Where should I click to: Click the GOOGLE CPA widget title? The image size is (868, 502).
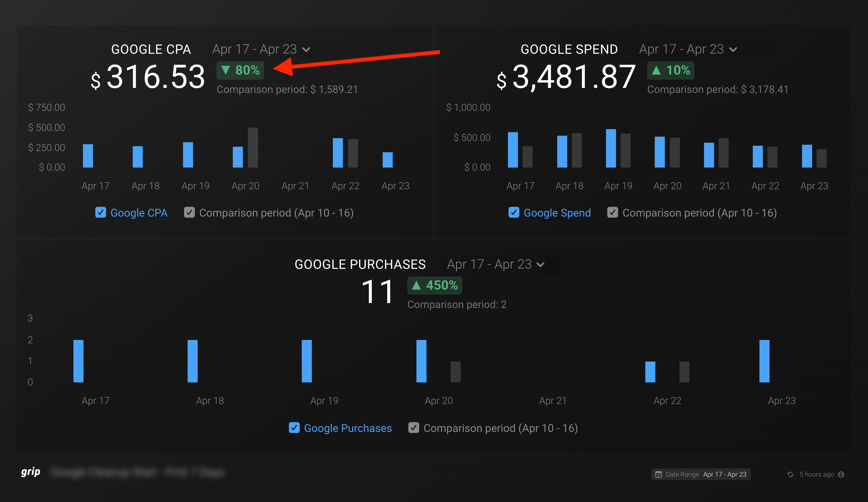pos(151,49)
